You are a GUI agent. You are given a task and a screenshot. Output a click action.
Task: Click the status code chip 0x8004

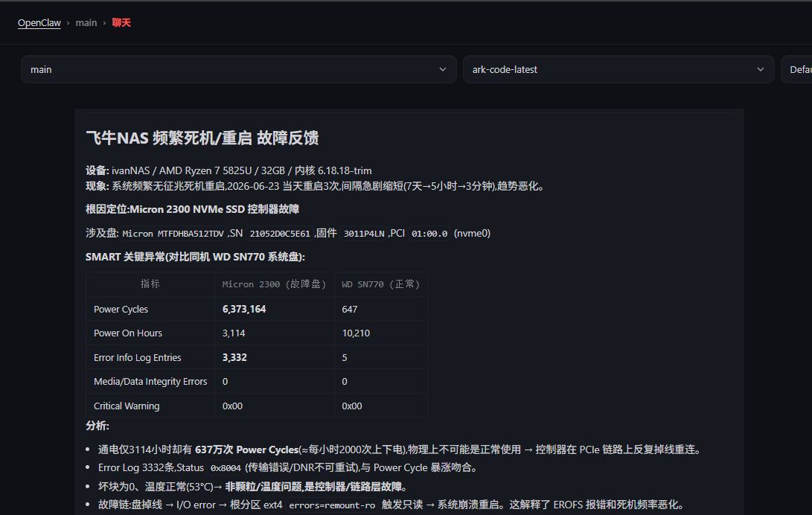pos(226,468)
